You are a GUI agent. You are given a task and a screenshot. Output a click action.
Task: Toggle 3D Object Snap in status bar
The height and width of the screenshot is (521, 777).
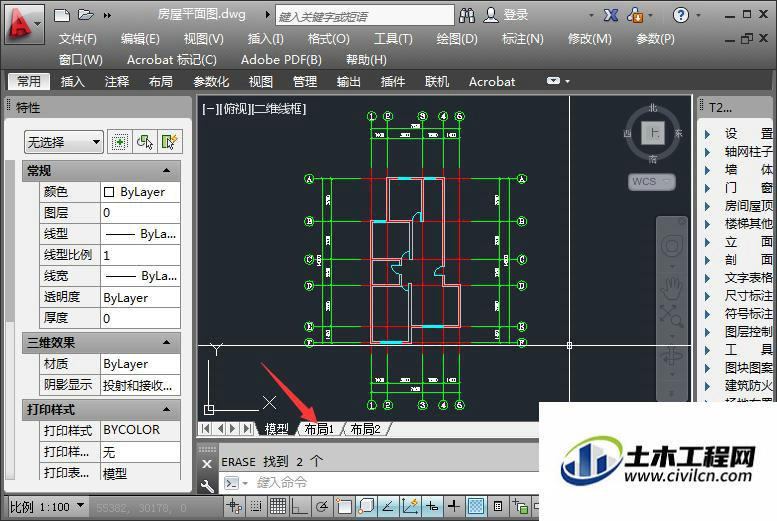click(366, 506)
